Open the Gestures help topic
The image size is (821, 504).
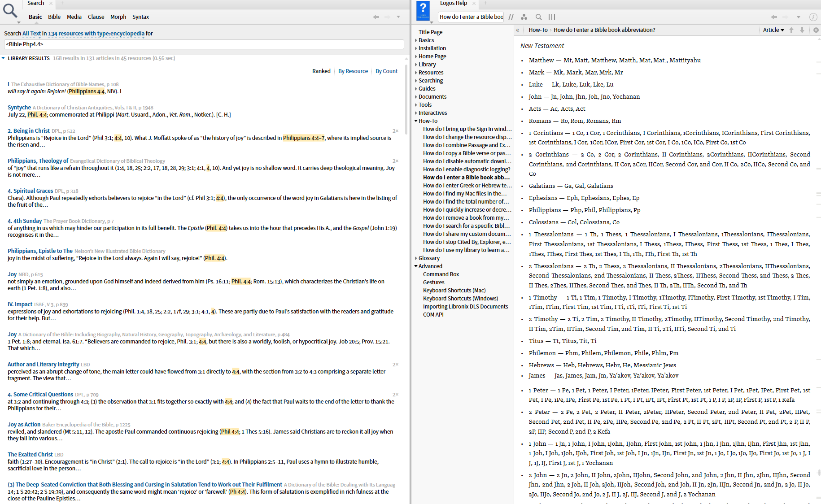pyautogui.click(x=433, y=282)
